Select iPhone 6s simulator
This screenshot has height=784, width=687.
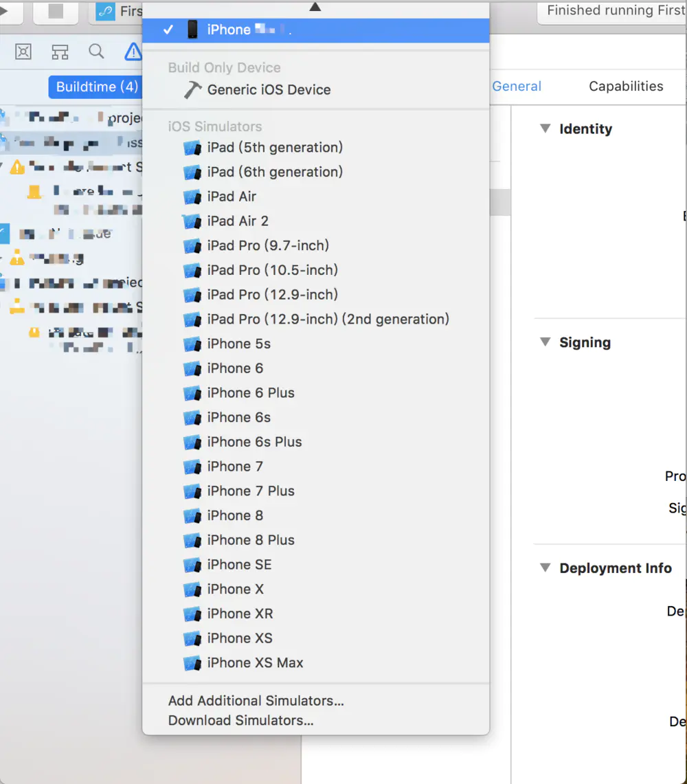click(315, 417)
